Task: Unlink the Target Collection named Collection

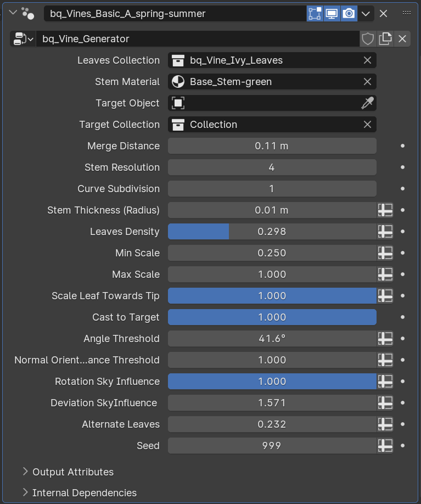Action: [367, 124]
